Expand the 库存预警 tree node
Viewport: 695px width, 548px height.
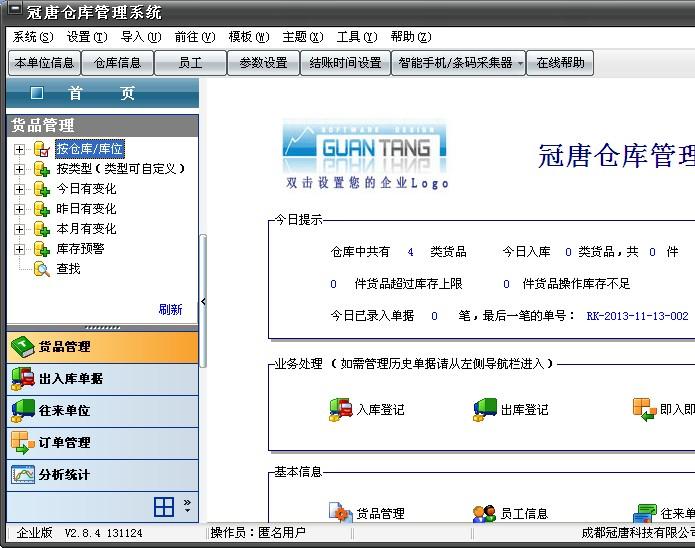pos(19,249)
